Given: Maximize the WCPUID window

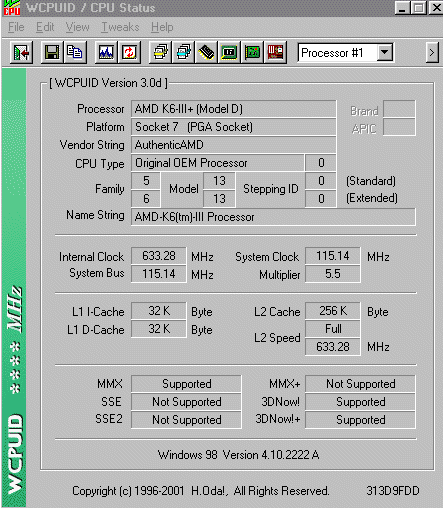Looking at the screenshot, I should tap(418, 7).
